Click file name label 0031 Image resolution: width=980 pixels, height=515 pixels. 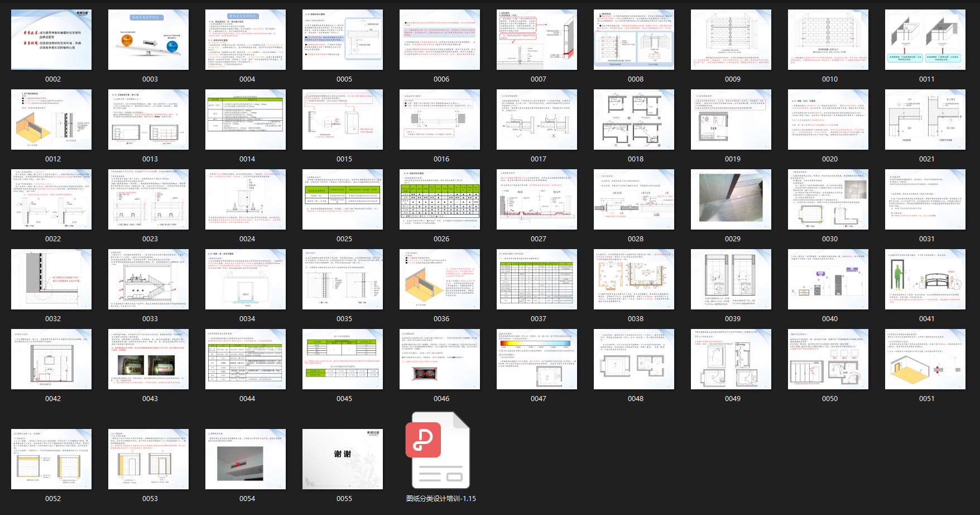pos(927,239)
